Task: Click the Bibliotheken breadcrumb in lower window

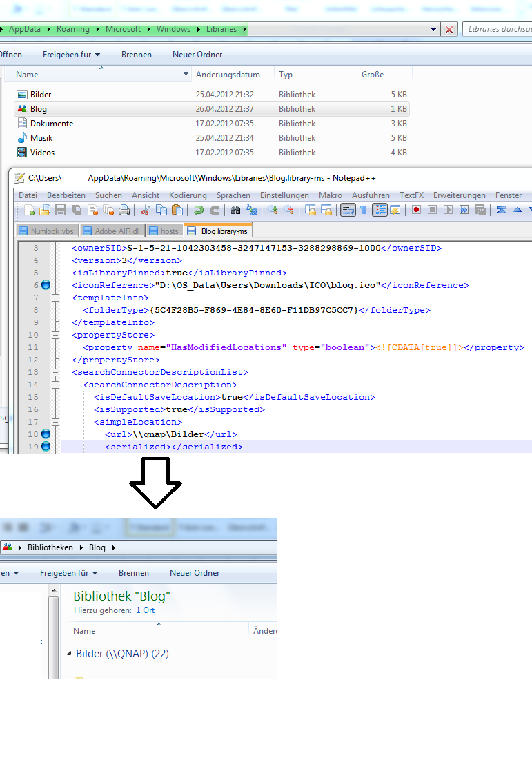Action: pyautogui.click(x=50, y=547)
